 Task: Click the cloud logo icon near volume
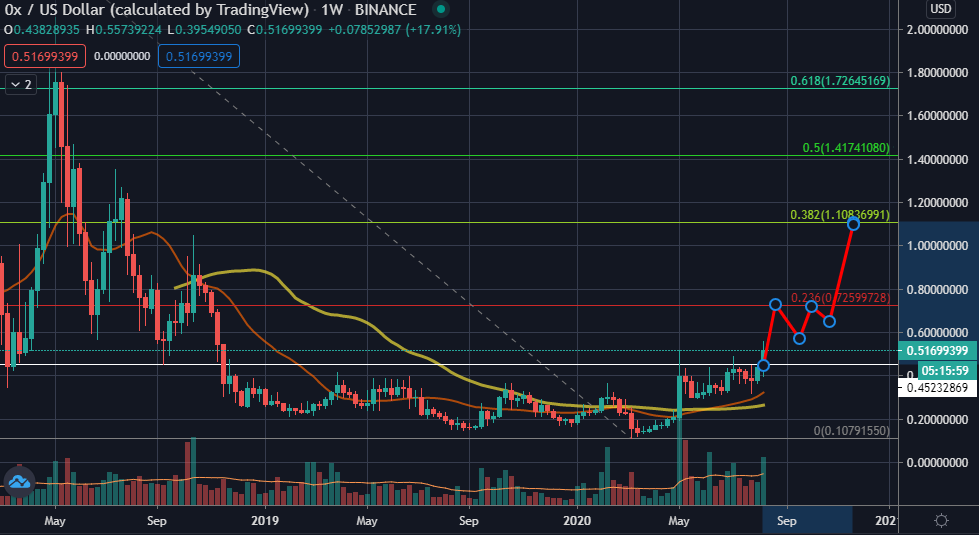tap(19, 481)
